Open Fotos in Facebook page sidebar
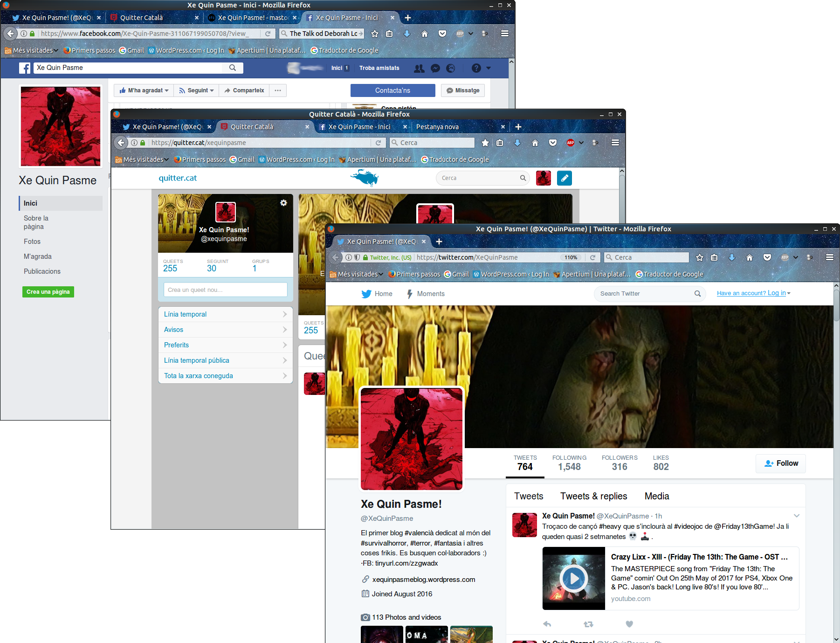840x643 pixels. pos(32,242)
